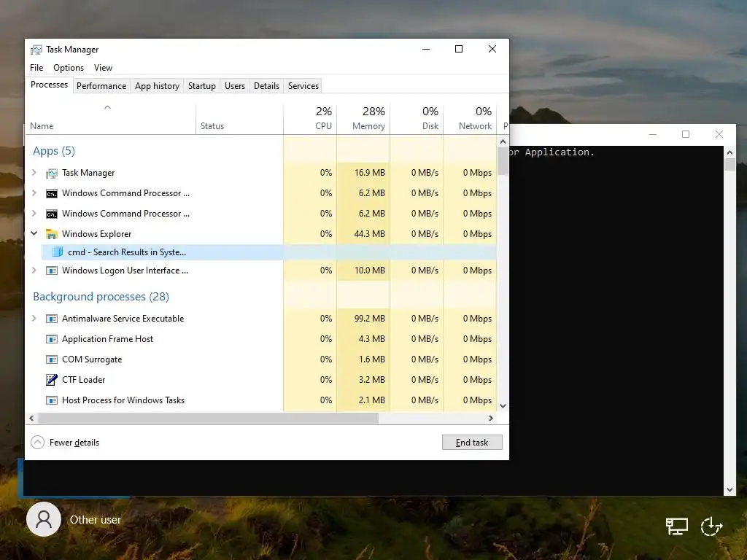747x560 pixels.
Task: Select the COM Surrogate process name
Action: pyautogui.click(x=92, y=359)
